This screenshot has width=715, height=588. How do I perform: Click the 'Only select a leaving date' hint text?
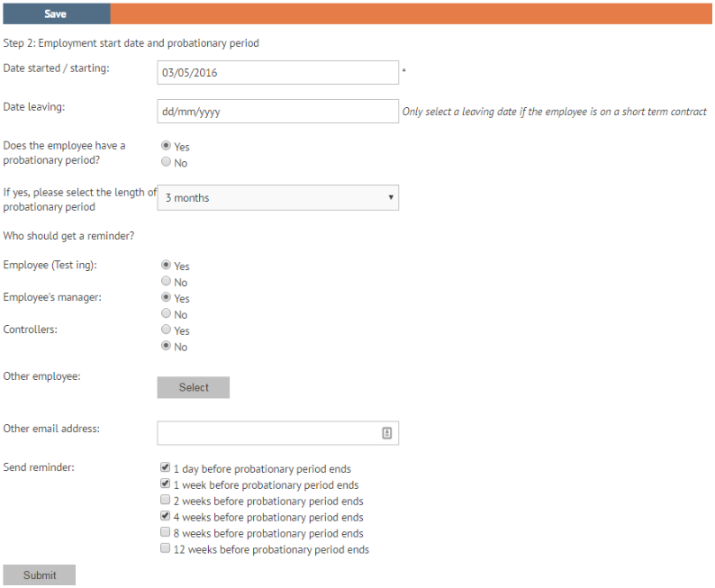pos(554,112)
